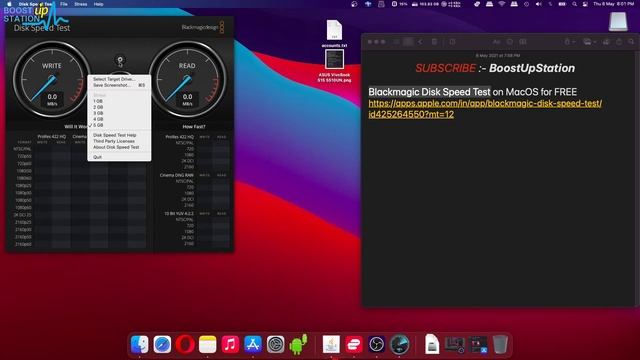This screenshot has width=640, height=360.
Task: Click the date and time in menu bar
Action: pyautogui.click(x=613, y=4)
